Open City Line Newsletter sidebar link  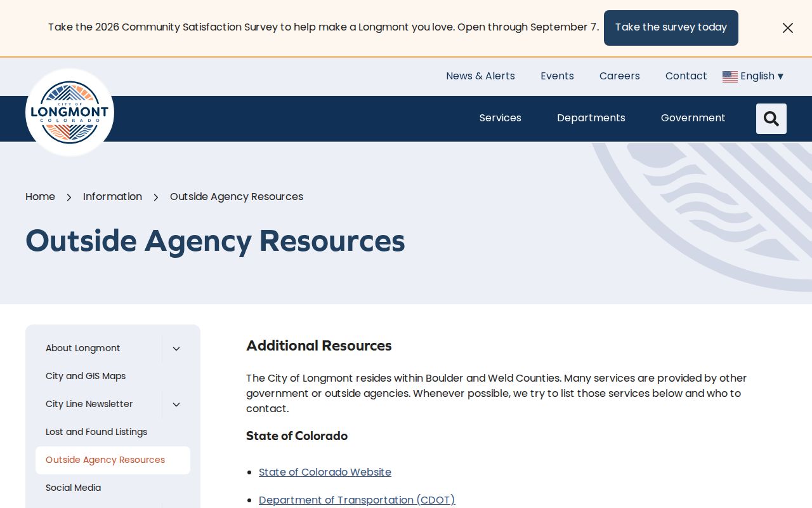click(89, 404)
